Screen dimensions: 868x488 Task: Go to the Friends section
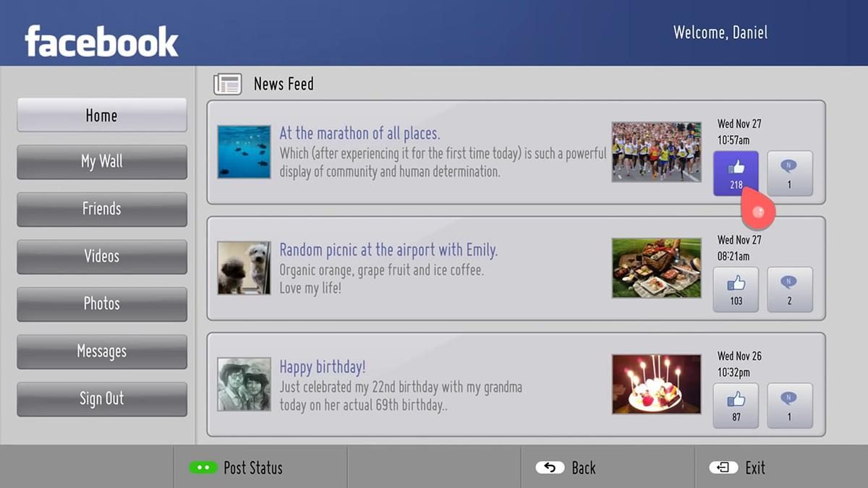[x=102, y=209]
